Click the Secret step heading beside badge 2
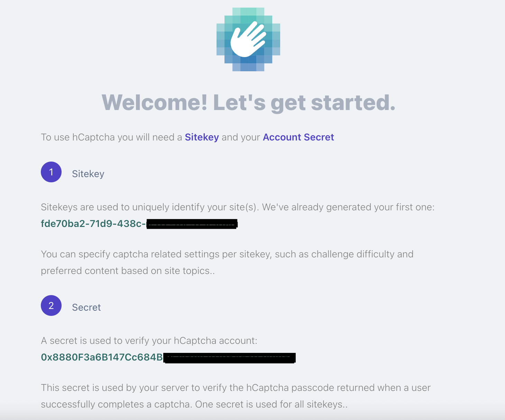This screenshot has height=420, width=505. (x=86, y=307)
